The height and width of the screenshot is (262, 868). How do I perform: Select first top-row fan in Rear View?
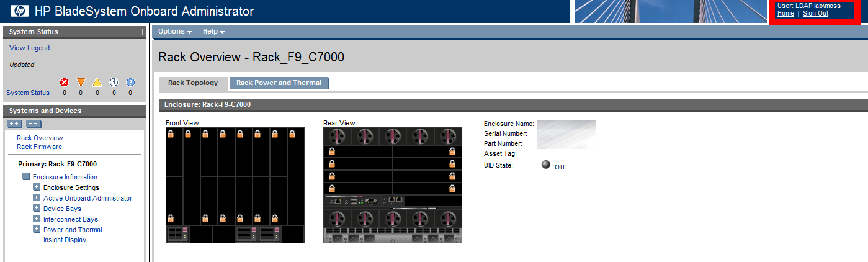point(337,137)
